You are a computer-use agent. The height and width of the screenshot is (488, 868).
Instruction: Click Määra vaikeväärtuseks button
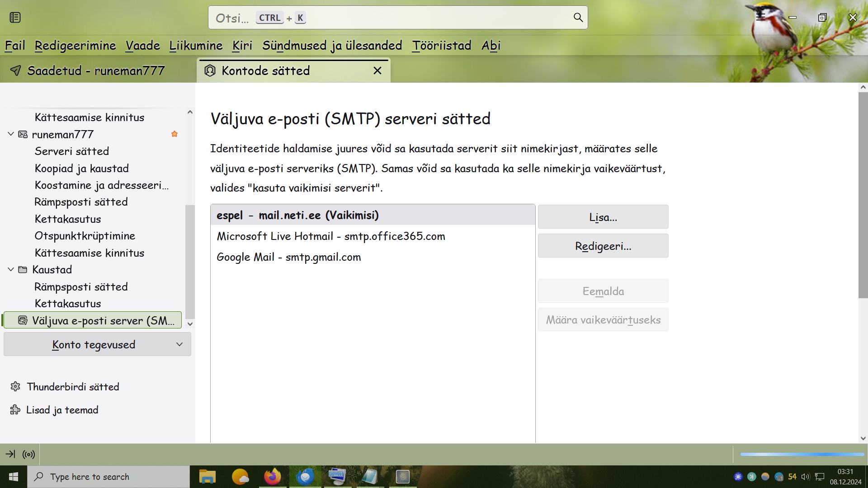[x=603, y=319]
